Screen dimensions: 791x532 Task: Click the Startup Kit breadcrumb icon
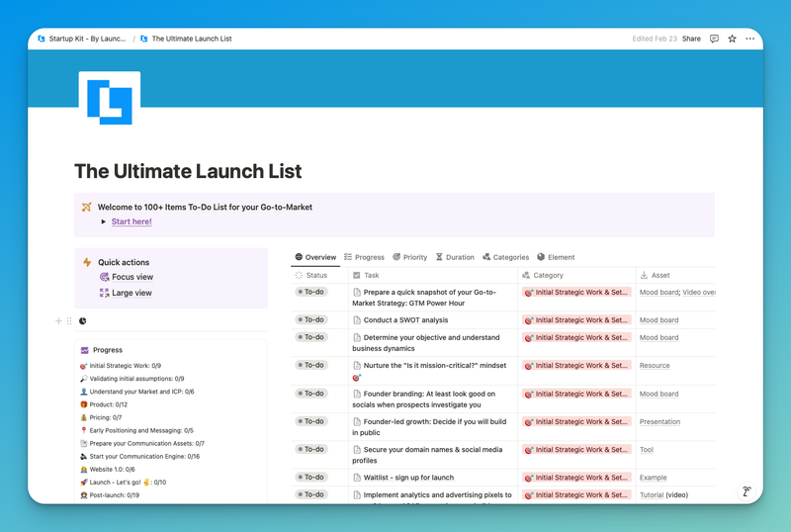42,39
